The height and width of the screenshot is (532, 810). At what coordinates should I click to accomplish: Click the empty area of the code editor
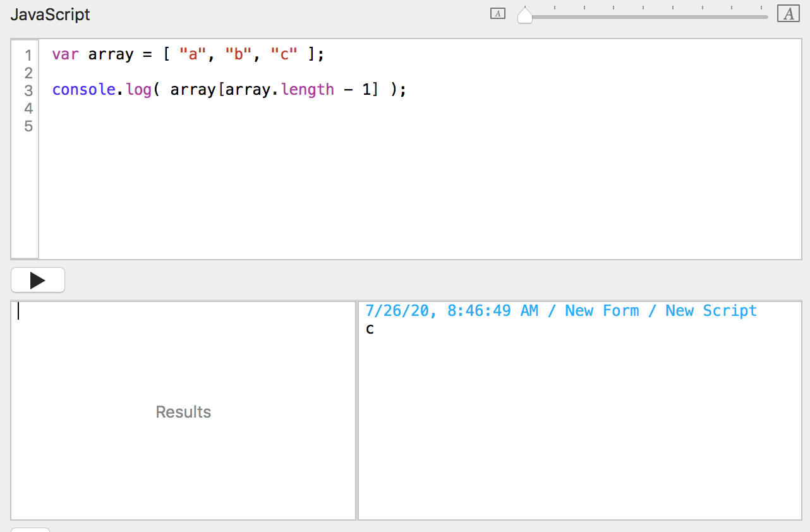pyautogui.click(x=417, y=190)
